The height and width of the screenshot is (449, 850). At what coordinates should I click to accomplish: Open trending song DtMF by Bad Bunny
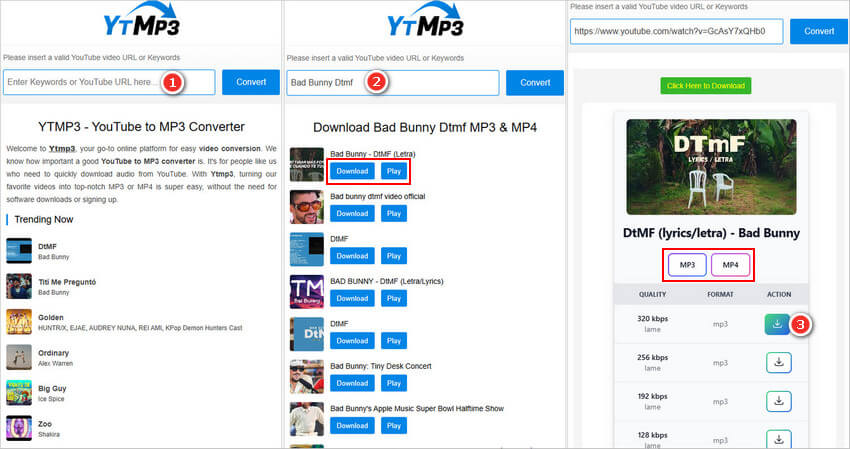tap(47, 246)
